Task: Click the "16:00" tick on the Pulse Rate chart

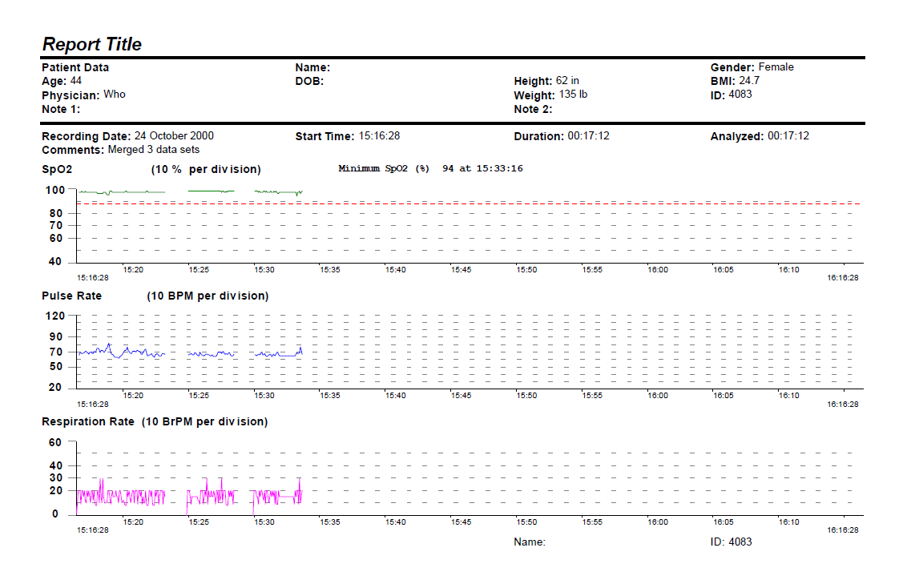Action: 658,396
